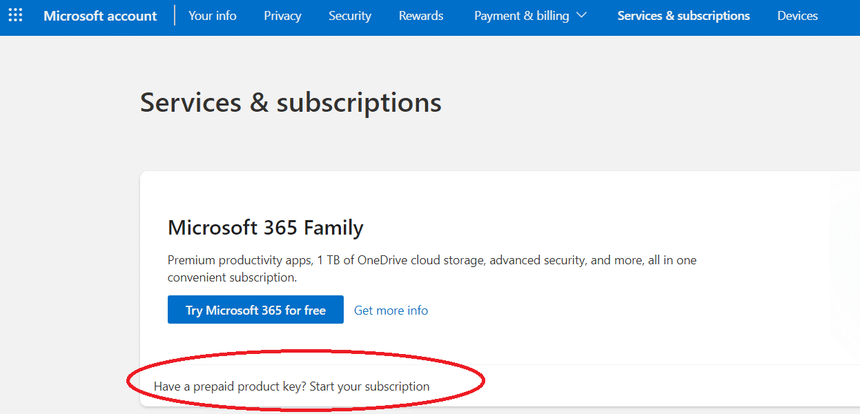This screenshot has height=414, width=860.
Task: Select Rewards in the top navigation
Action: (x=421, y=16)
